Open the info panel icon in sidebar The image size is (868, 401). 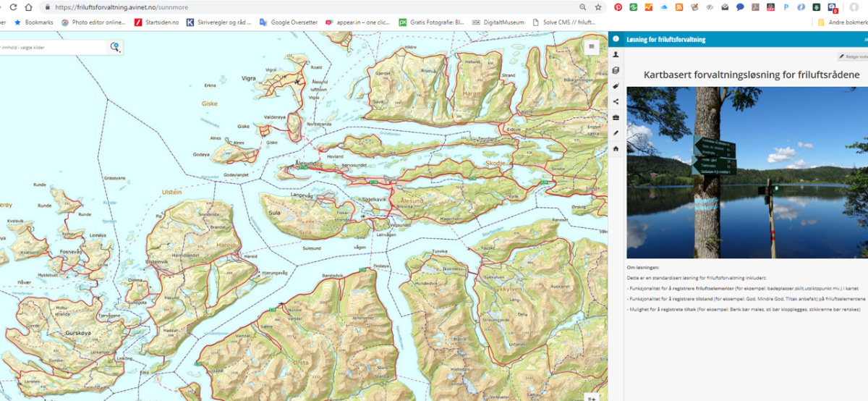616,39
